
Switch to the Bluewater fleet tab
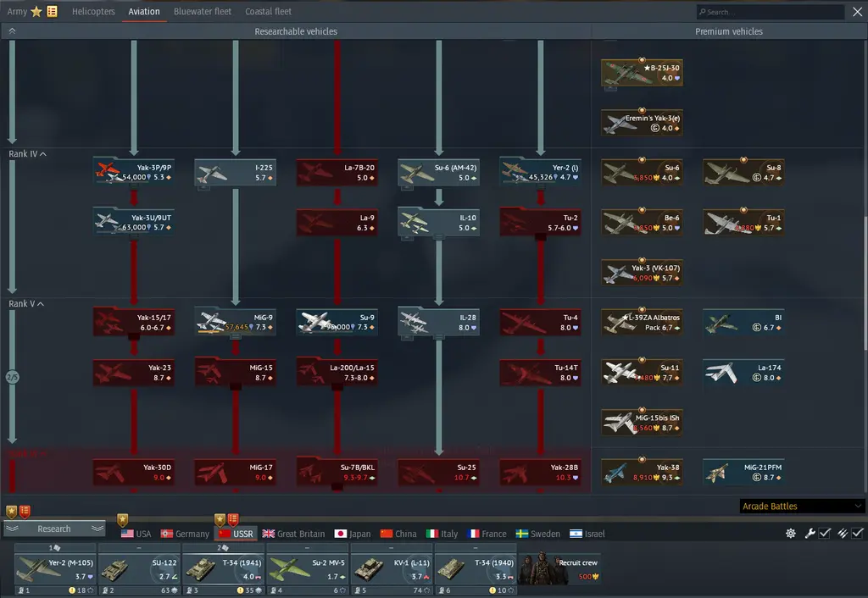[203, 11]
